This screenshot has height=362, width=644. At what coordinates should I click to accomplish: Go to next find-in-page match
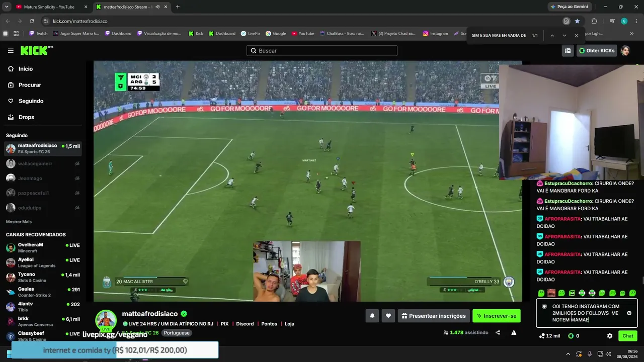[564, 36]
